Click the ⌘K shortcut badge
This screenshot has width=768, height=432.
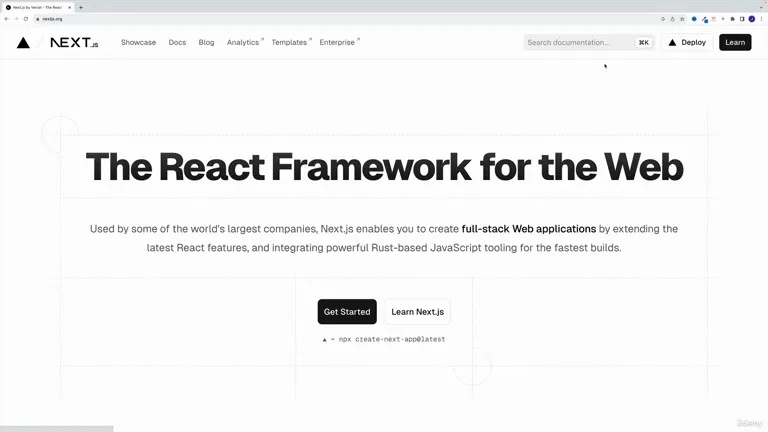pyautogui.click(x=644, y=43)
